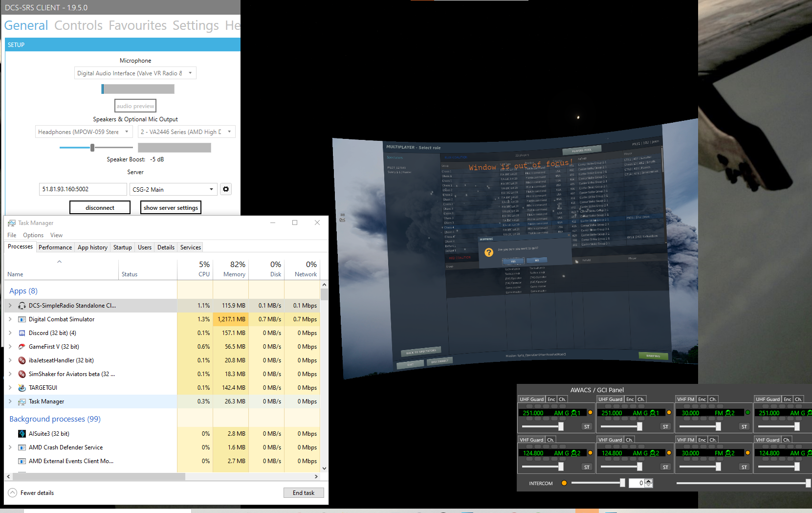Expand the AMD Crash Defender Service row
Image resolution: width=812 pixels, height=513 pixels.
pyautogui.click(x=10, y=447)
